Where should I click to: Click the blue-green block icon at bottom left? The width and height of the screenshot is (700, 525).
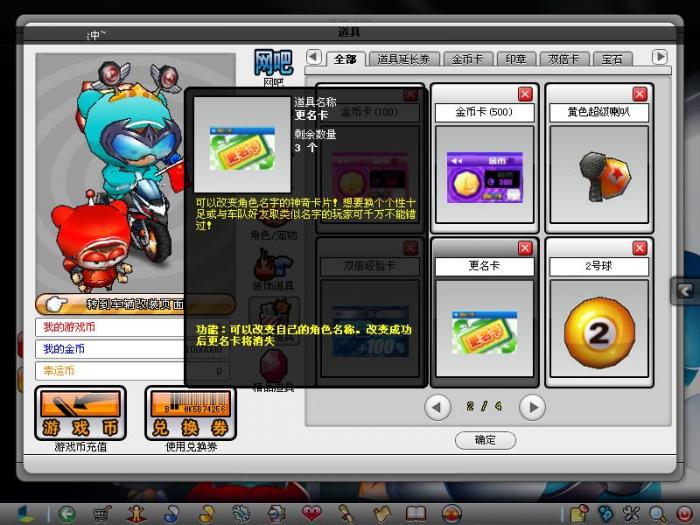click(x=25, y=514)
